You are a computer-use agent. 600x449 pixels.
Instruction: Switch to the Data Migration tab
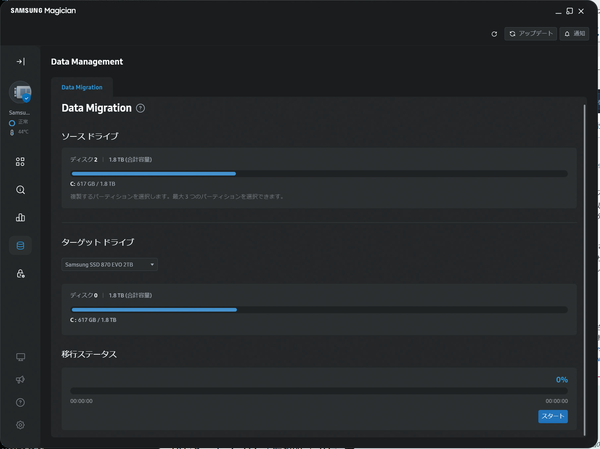coord(82,87)
